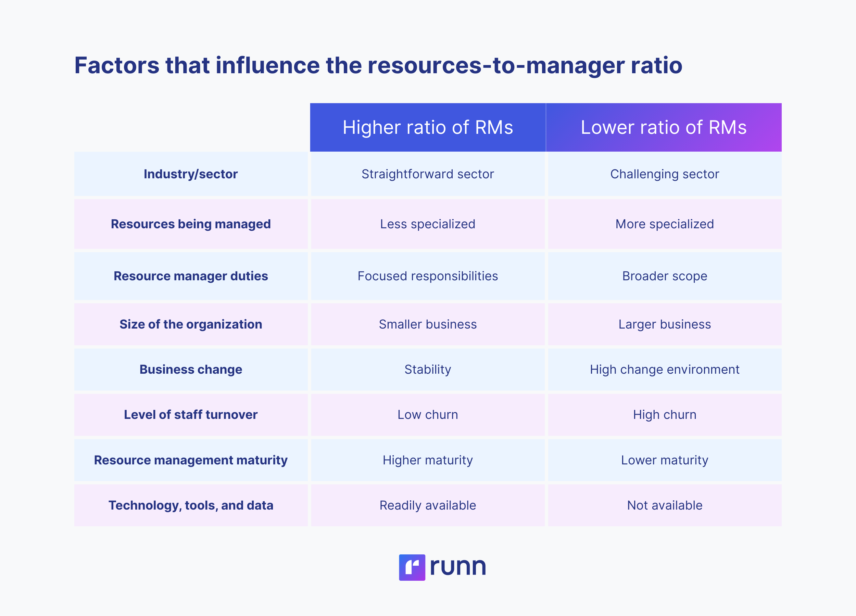
Task: Click the Factors that influence ratio title
Action: (x=378, y=65)
